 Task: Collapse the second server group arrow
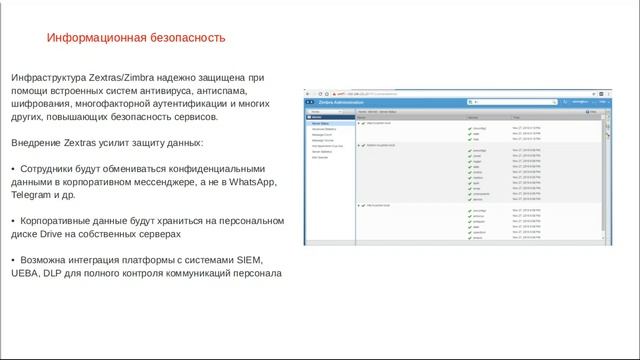(359, 145)
